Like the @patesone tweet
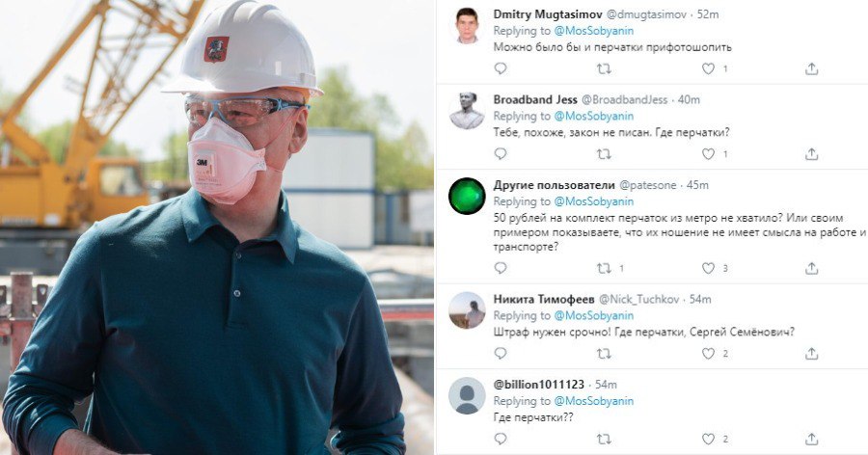This screenshot has height=455, width=868. click(708, 268)
